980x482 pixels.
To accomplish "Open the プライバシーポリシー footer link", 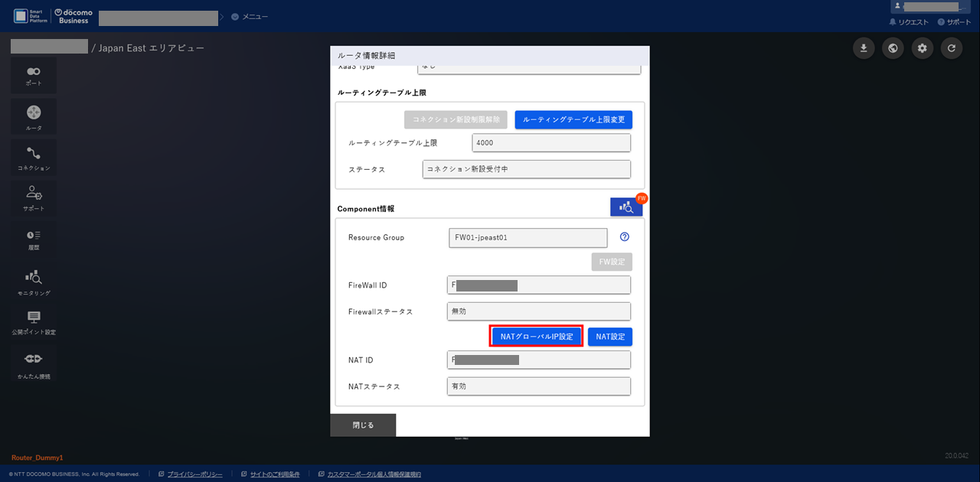I will (194, 474).
